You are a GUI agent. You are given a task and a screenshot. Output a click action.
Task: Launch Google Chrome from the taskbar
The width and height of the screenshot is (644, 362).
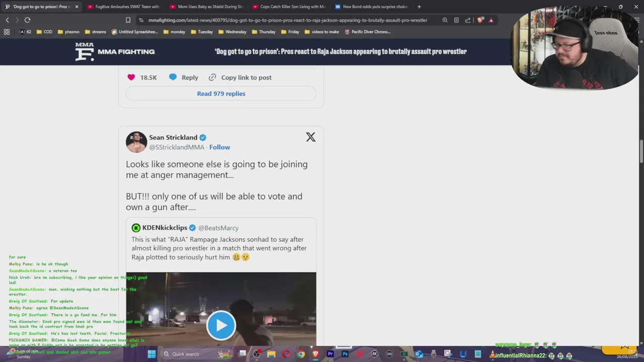tap(300, 354)
